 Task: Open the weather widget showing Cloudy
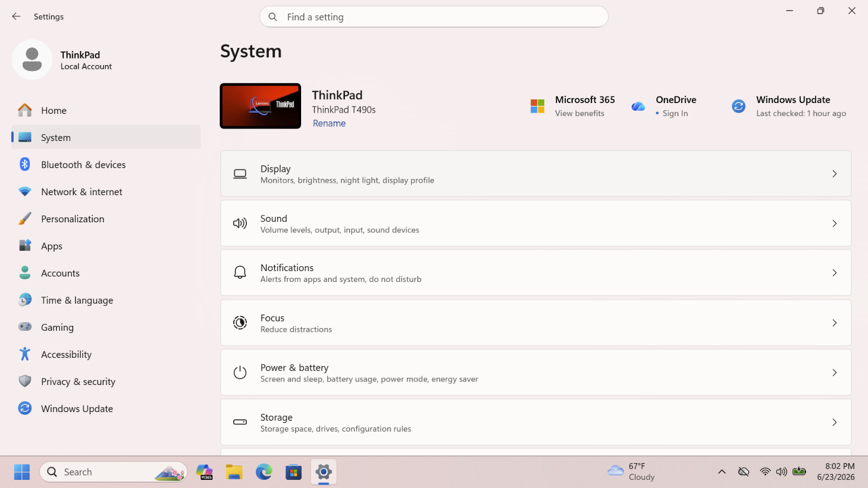(x=632, y=472)
